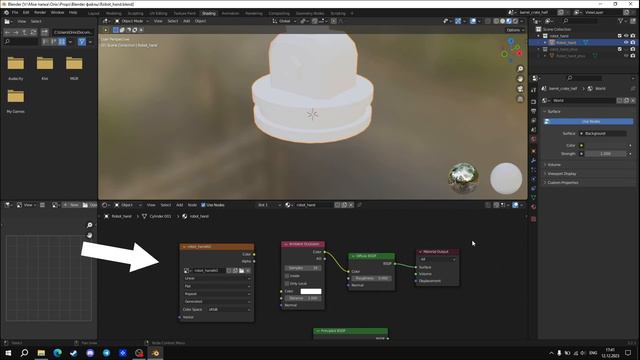This screenshot has width=640, height=360.
Task: Click the World Color swatch field
Action: pyautogui.click(x=605, y=145)
